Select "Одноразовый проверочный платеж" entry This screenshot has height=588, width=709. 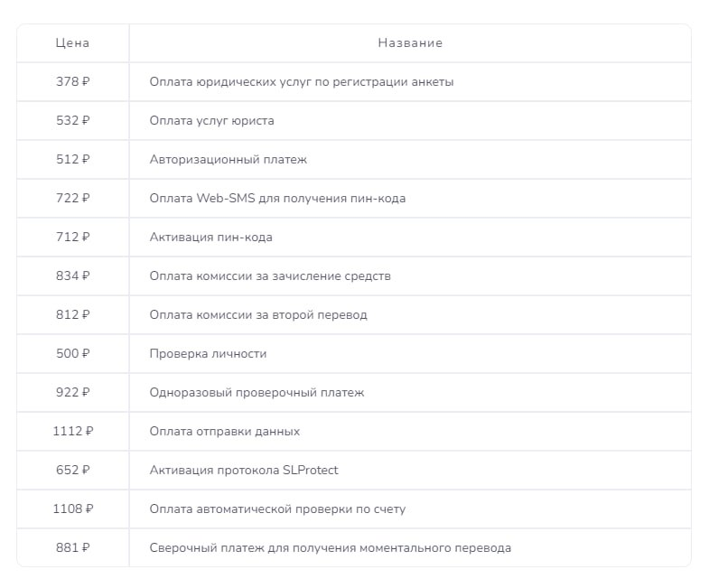click(x=257, y=393)
